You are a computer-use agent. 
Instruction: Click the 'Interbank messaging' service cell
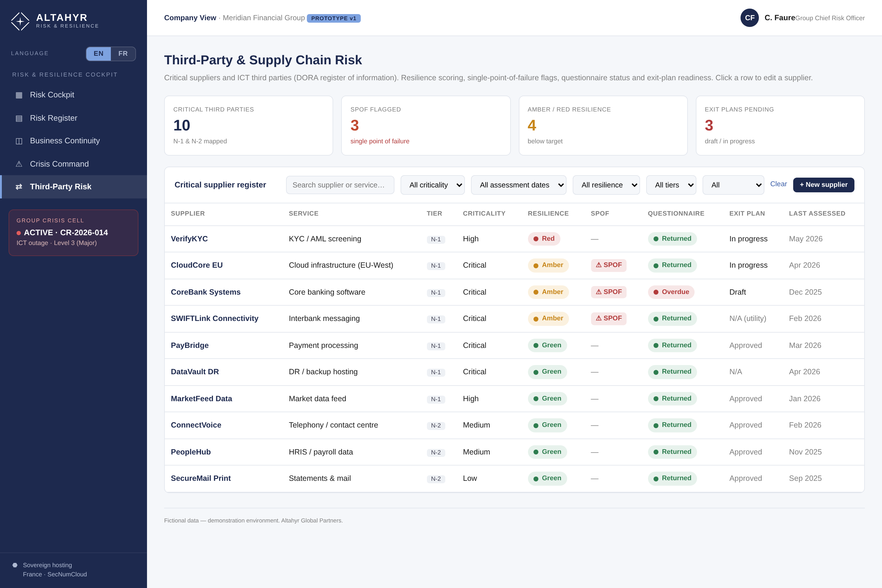coord(324,318)
